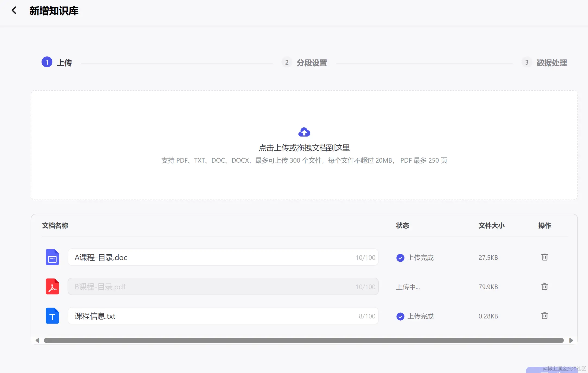Delete the 课程信息.txt file
Screen dimensions: 588x373
544,316
